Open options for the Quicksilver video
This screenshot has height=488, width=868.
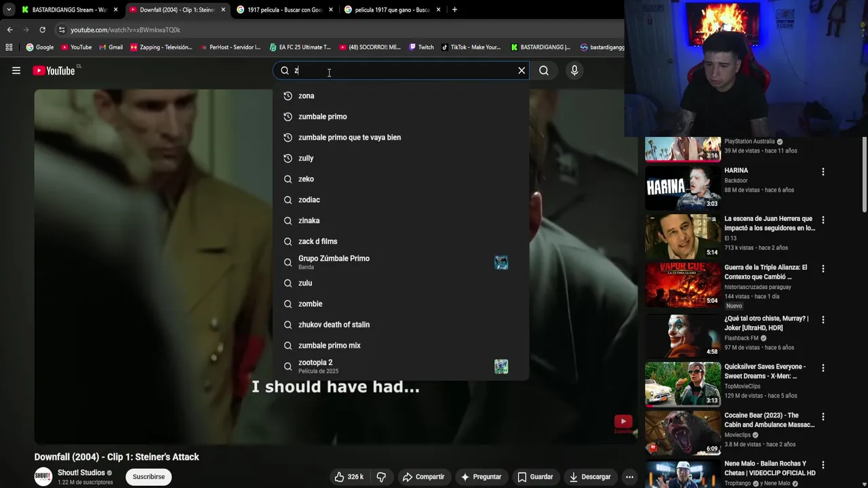pos(823,368)
